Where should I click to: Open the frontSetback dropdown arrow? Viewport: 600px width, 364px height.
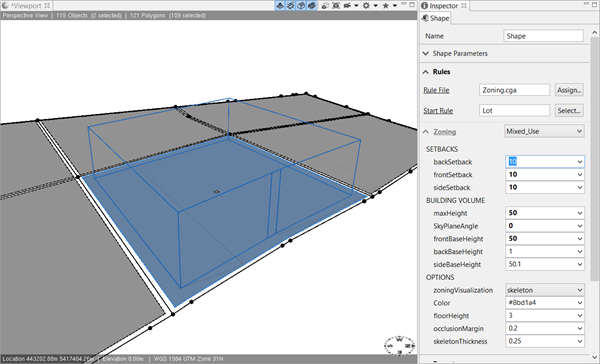(579, 175)
